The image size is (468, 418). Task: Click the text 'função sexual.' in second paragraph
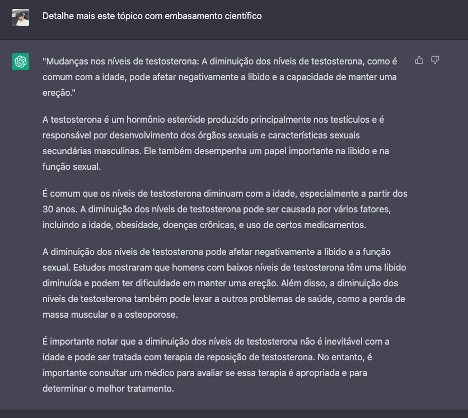coord(71,167)
